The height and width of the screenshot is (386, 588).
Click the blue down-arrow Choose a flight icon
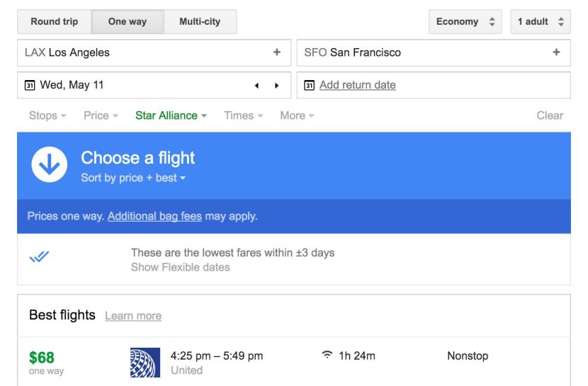point(50,164)
